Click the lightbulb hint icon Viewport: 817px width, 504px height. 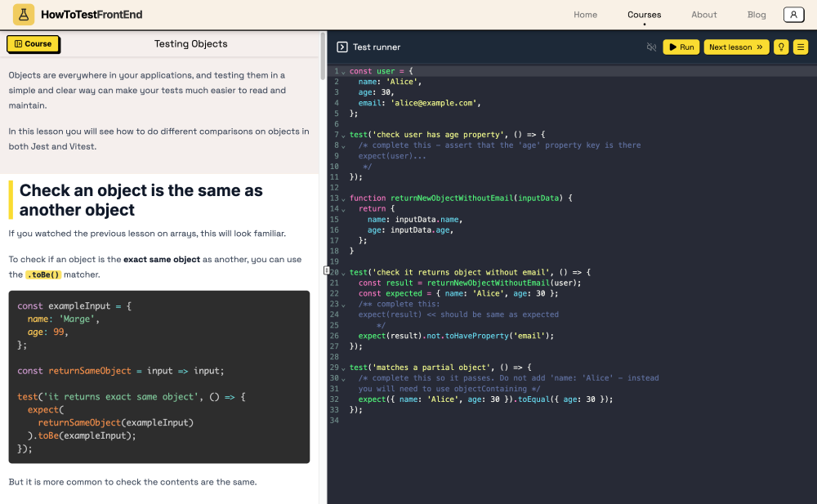pyautogui.click(x=781, y=47)
